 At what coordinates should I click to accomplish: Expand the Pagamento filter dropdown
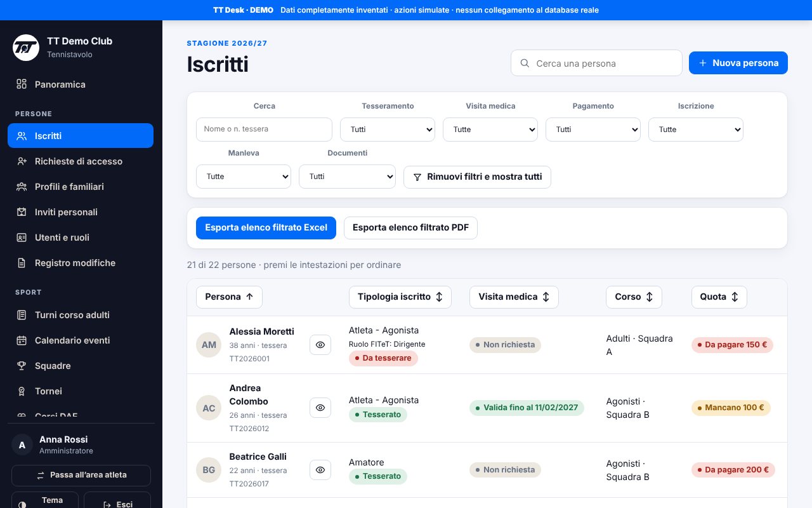pyautogui.click(x=593, y=130)
